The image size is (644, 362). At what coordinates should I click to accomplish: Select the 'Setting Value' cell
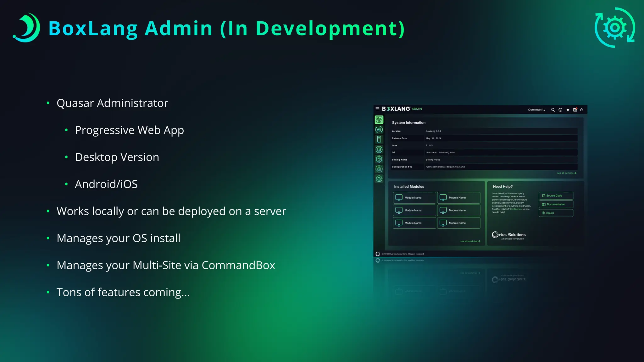(x=433, y=160)
